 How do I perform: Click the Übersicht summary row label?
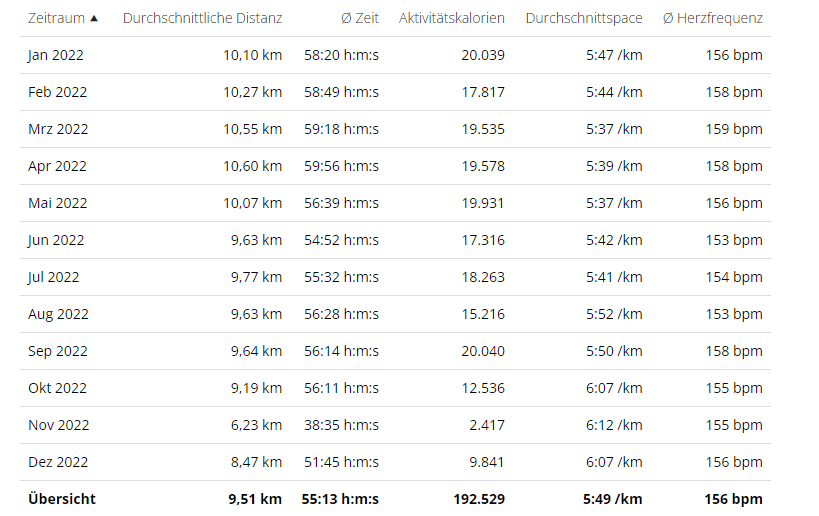61,499
